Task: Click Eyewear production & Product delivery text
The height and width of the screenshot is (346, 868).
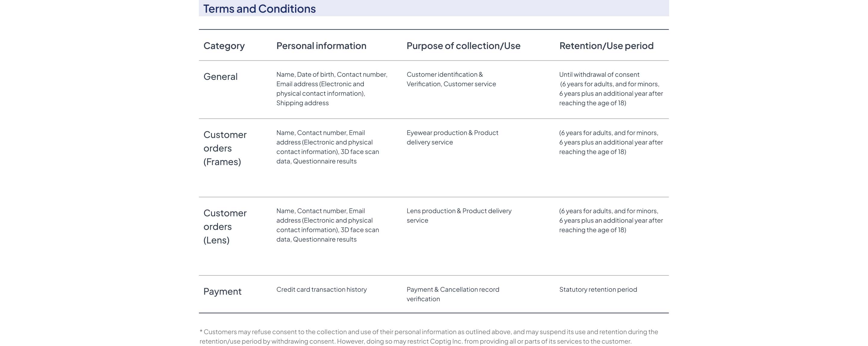Action: pos(452,137)
